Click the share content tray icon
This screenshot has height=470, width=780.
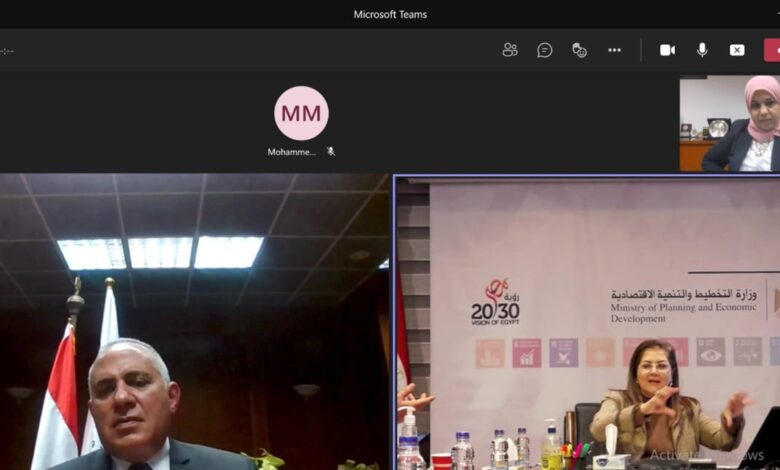click(737, 50)
